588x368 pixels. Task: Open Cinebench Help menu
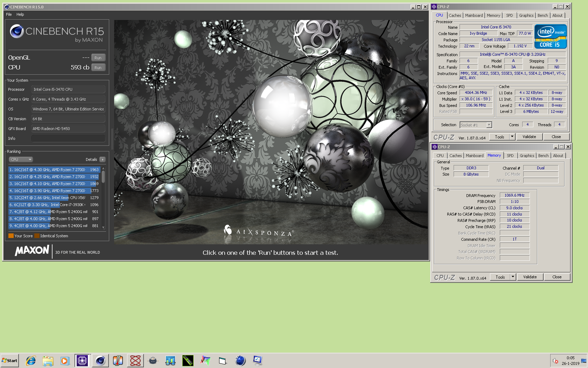coord(20,14)
